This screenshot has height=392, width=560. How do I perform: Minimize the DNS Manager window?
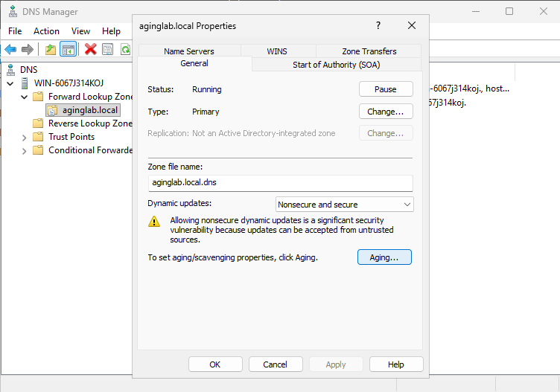[476, 11]
